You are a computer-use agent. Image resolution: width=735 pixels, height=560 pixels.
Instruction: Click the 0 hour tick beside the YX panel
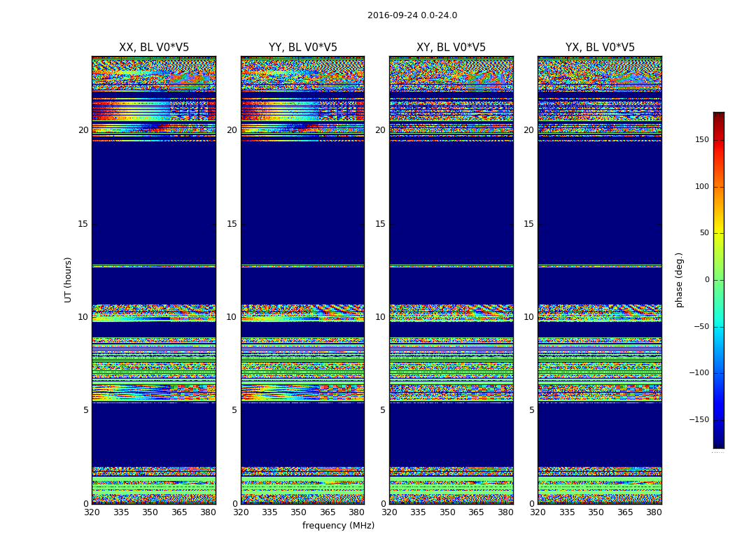tap(532, 504)
